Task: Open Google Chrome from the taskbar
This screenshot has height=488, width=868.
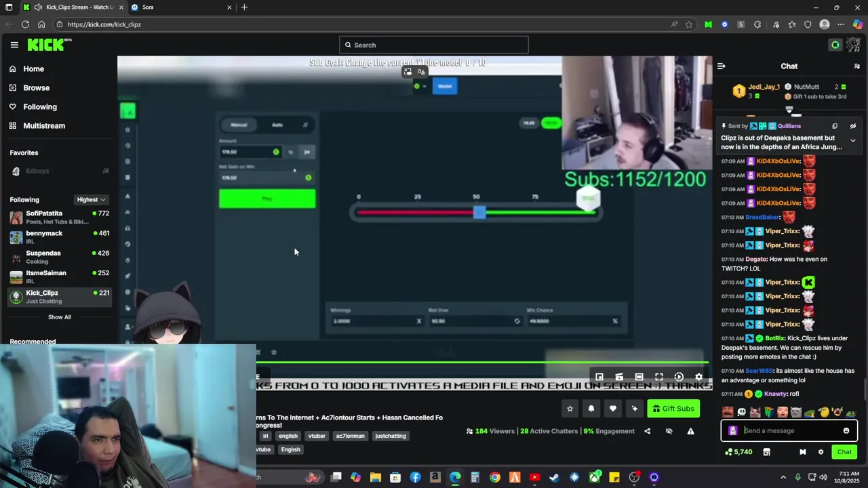Action: (x=495, y=477)
